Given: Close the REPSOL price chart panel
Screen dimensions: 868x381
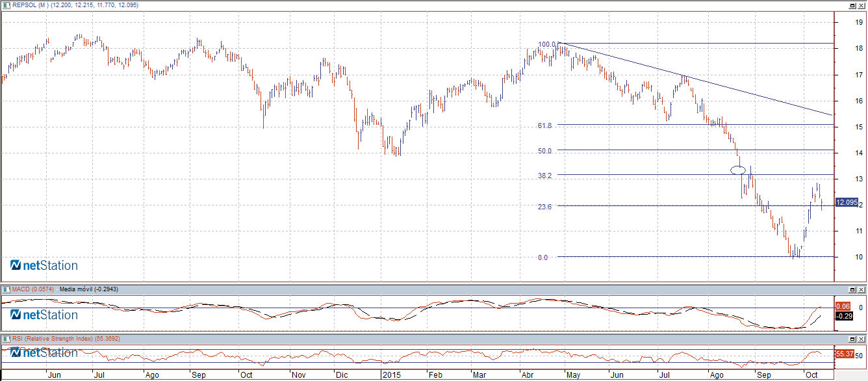Looking at the screenshot, I should point(861,5).
